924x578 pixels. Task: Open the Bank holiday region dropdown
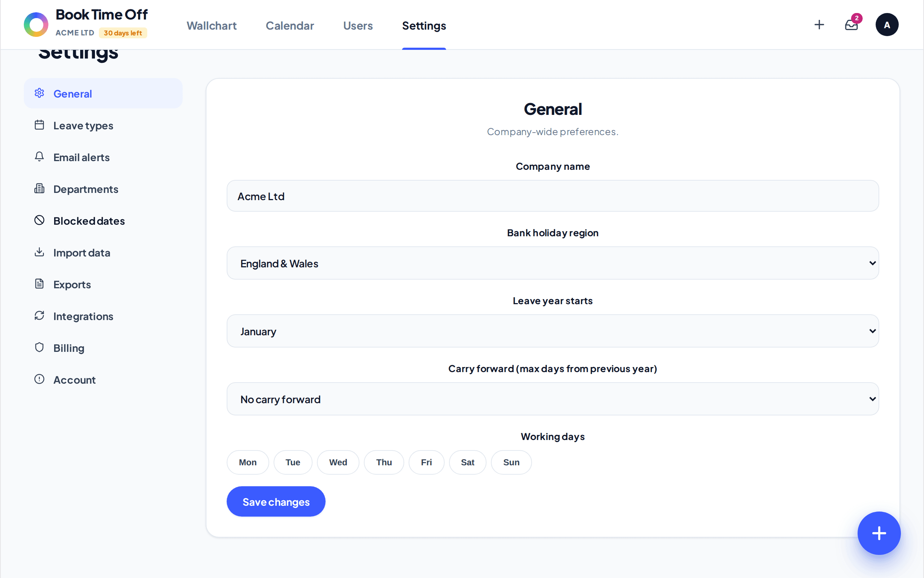click(553, 263)
